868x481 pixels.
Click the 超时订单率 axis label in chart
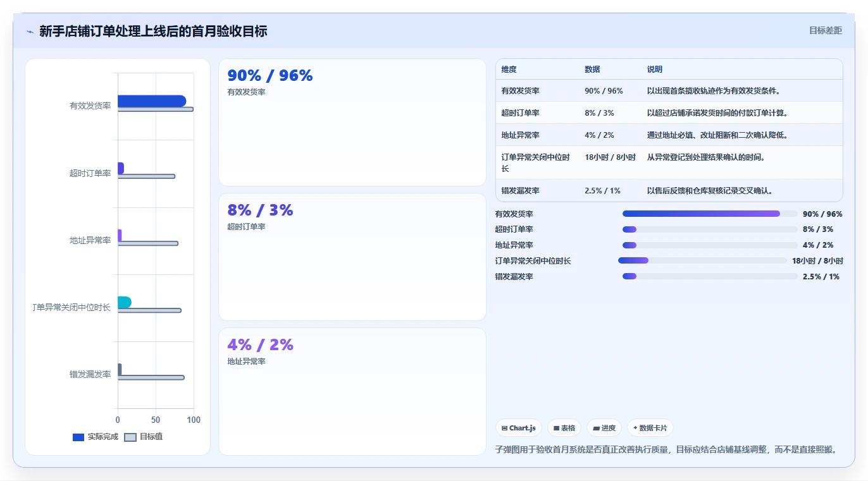point(90,173)
